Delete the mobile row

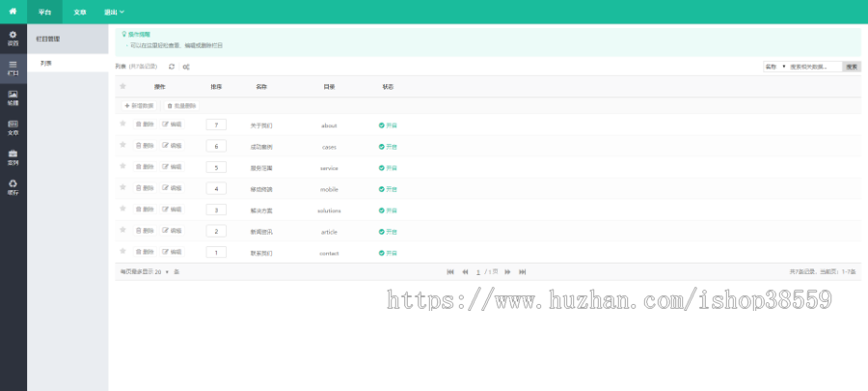click(x=145, y=187)
